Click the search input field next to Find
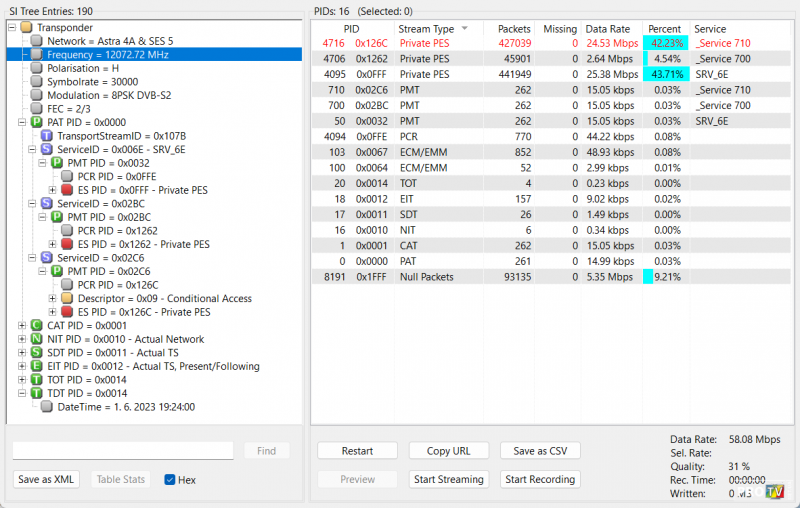 click(123, 451)
